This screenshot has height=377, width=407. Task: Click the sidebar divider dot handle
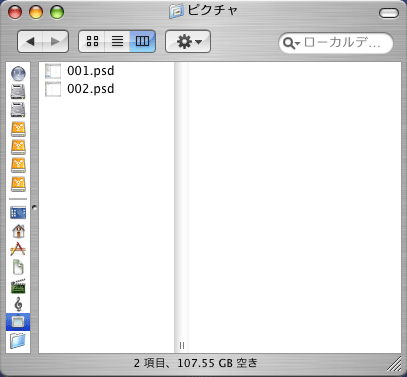click(x=34, y=207)
